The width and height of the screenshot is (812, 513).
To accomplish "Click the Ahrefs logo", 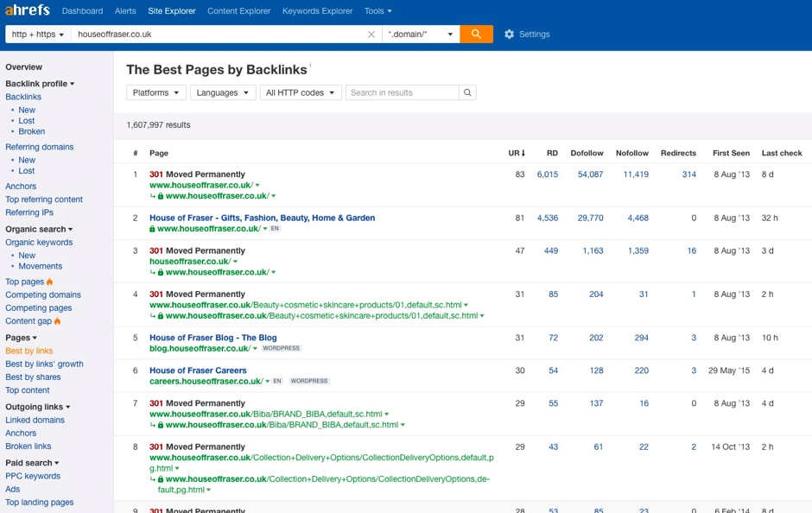I will (x=28, y=10).
